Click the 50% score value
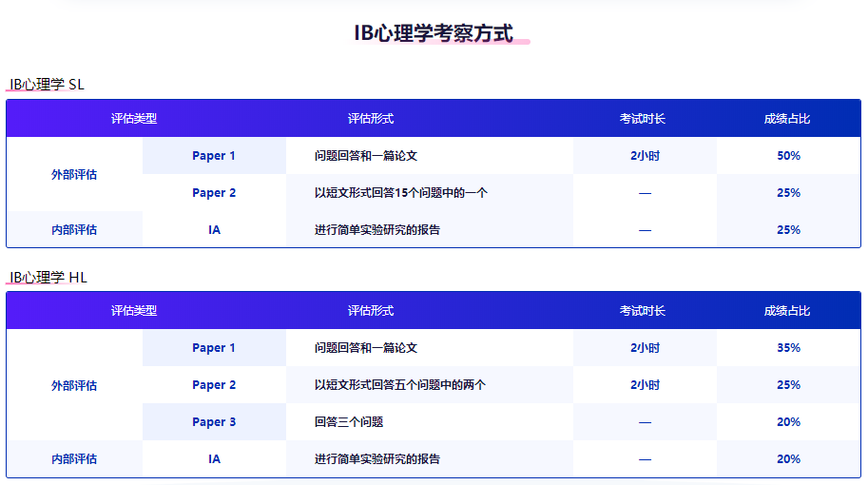Screen dimensions: 868x485 pos(788,156)
